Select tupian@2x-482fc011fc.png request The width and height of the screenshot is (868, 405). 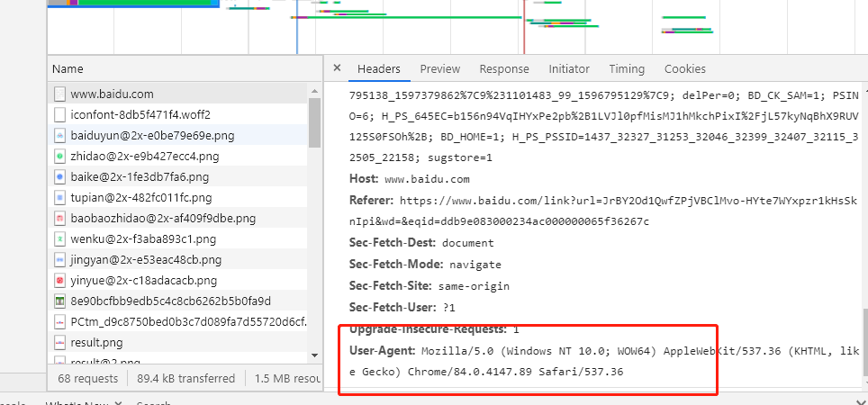[x=179, y=197]
